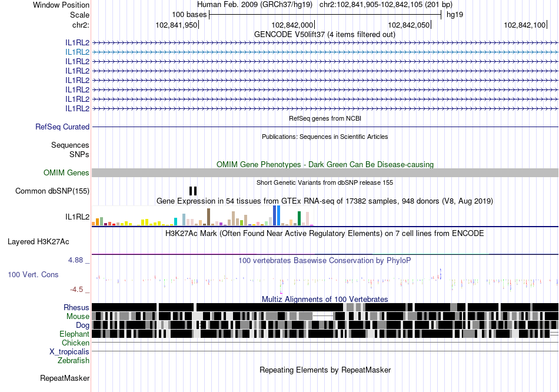559x392 pixels.
Task: Open the RefSeq genes from NCBI title
Action: click(x=325, y=118)
